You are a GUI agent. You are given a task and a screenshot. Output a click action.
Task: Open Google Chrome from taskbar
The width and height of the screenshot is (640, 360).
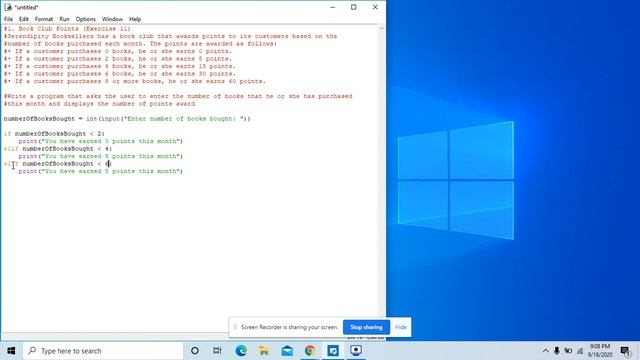[310, 351]
